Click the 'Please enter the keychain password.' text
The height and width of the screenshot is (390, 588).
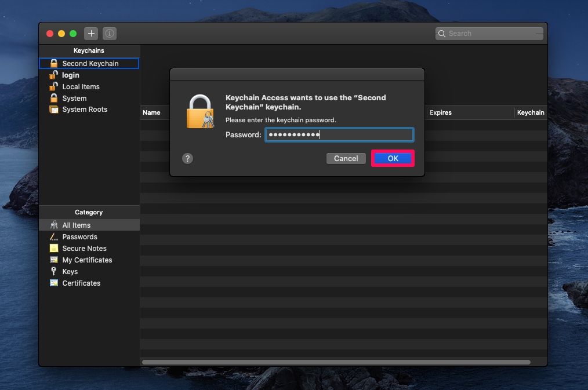point(281,120)
